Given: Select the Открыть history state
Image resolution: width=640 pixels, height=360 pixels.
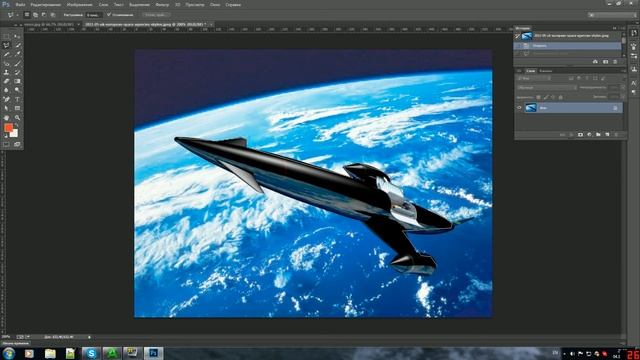Looking at the screenshot, I should pos(567,46).
